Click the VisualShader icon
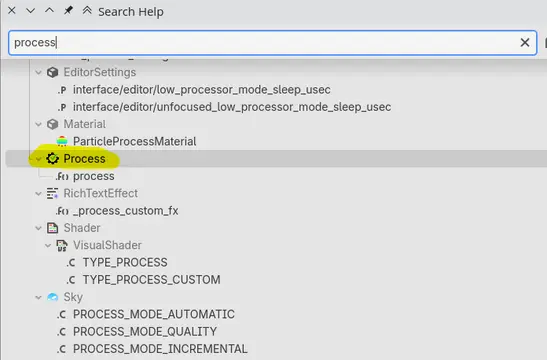This screenshot has width=547, height=360. pos(62,246)
